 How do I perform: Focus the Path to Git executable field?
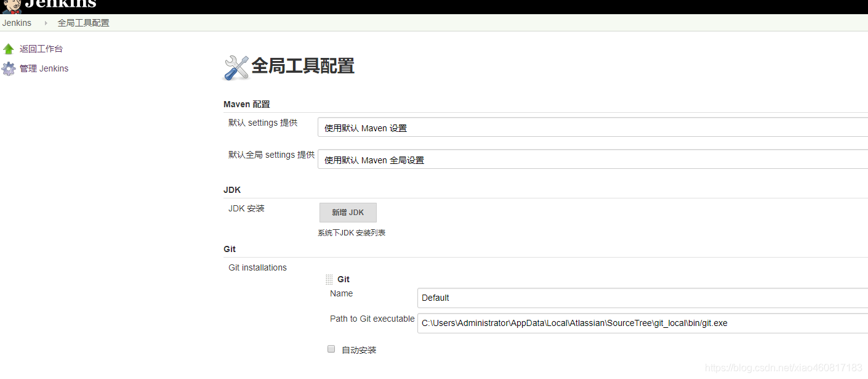click(x=643, y=323)
